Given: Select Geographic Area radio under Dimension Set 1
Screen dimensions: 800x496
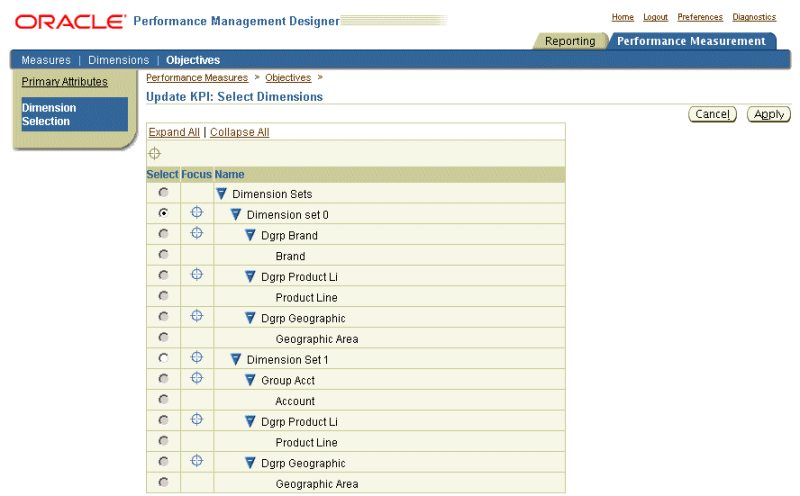Looking at the screenshot, I should tap(163, 482).
